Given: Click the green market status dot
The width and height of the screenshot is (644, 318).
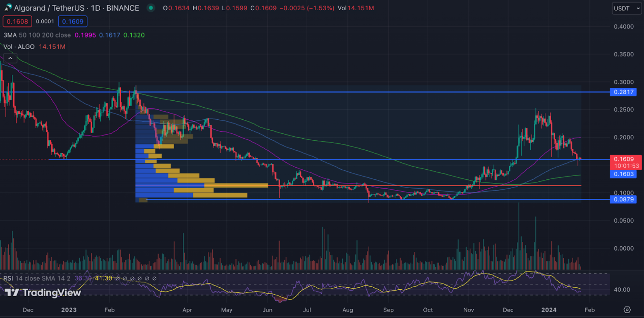Looking at the screenshot, I should click(x=151, y=8).
